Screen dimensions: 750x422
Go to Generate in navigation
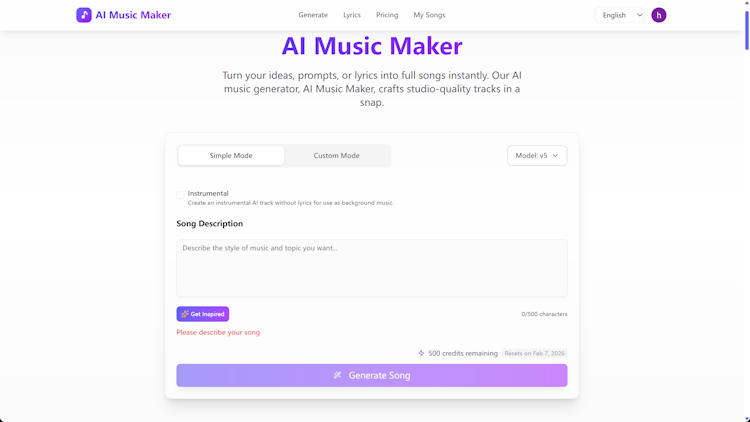(313, 15)
